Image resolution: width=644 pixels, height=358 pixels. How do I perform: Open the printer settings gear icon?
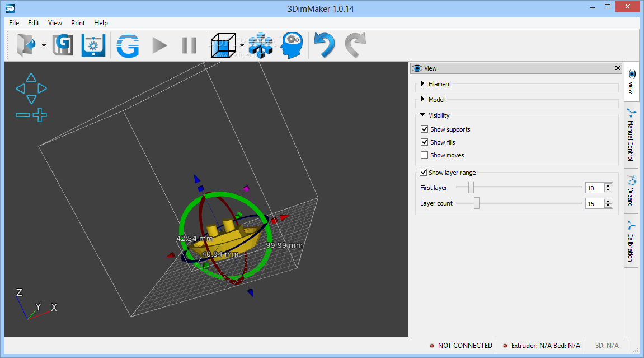[x=93, y=45]
